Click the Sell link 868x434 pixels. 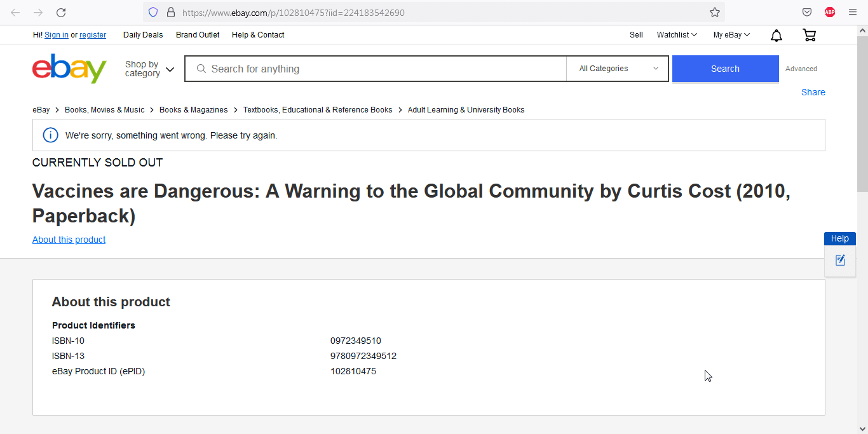(636, 35)
